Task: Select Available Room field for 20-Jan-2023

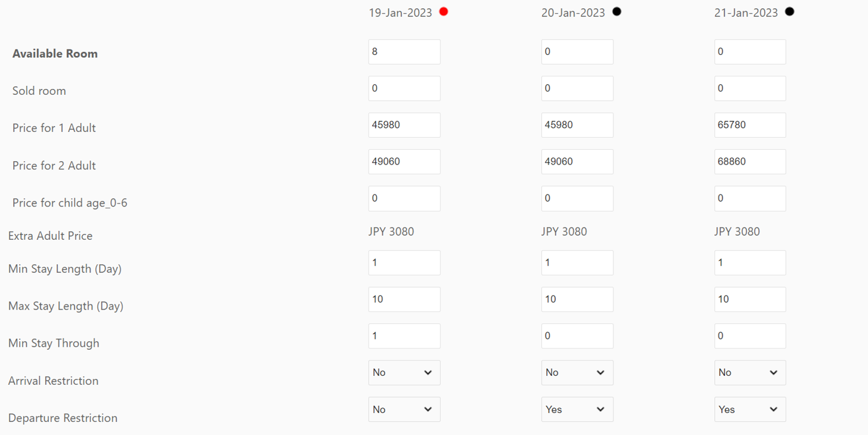Action: (x=577, y=52)
